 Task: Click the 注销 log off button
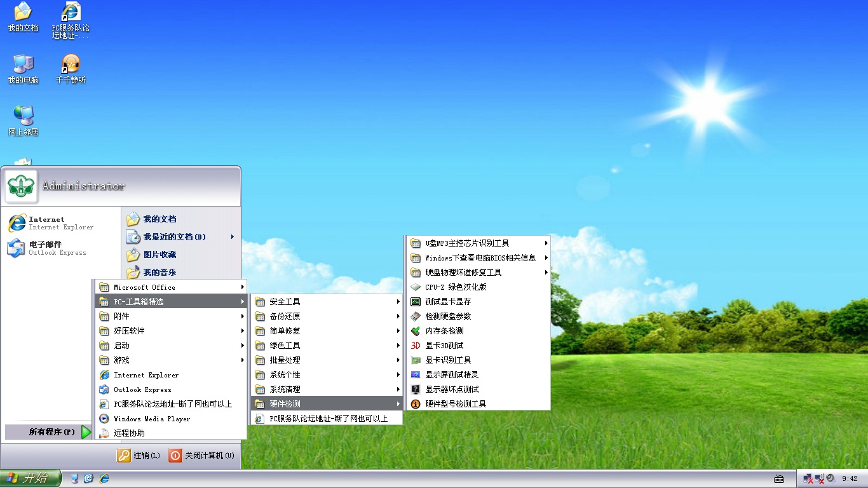pos(139,456)
